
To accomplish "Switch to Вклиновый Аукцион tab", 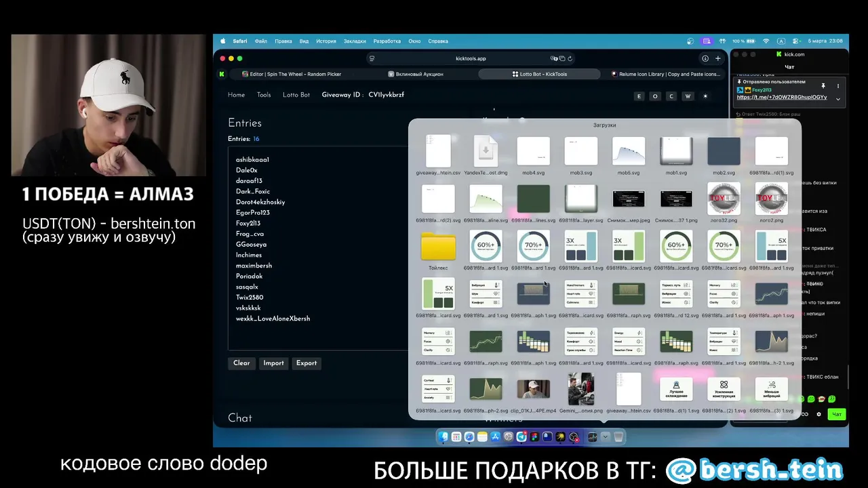I will tap(415, 74).
